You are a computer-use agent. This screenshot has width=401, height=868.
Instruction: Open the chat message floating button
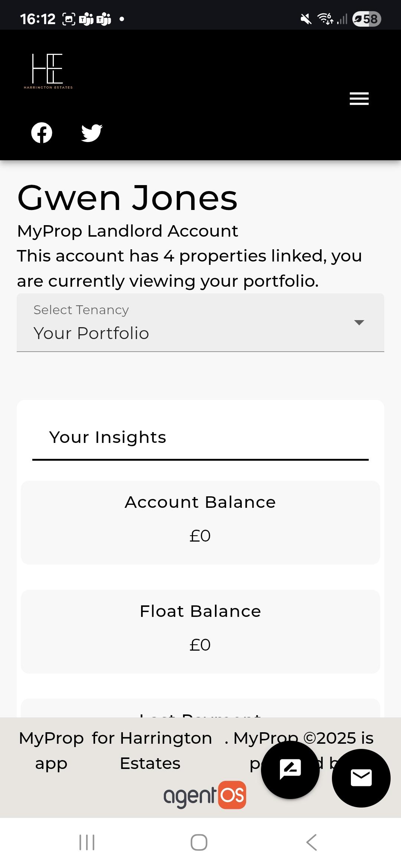pos(290,770)
